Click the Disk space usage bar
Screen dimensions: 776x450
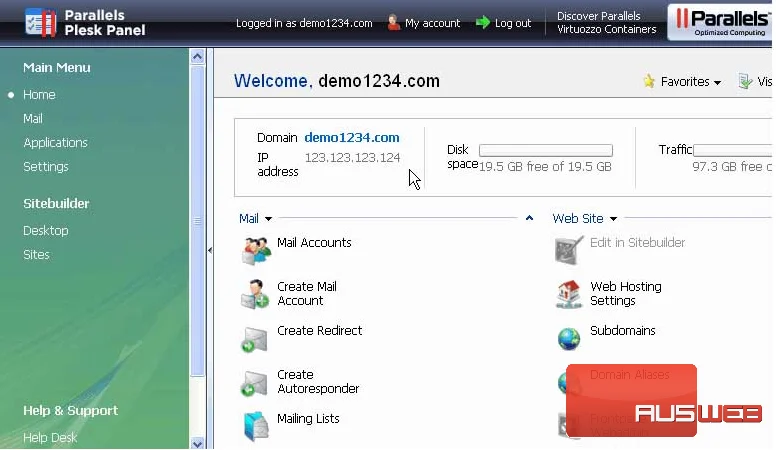tap(546, 150)
